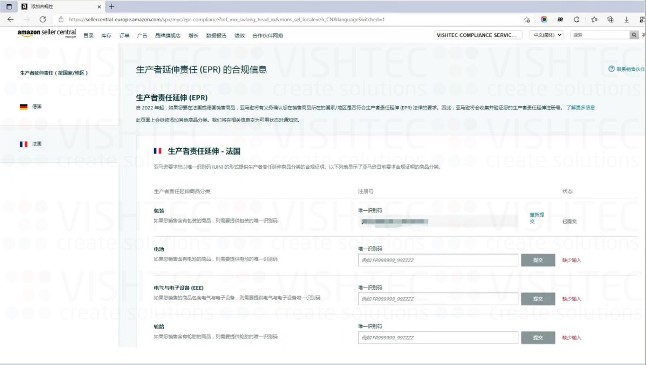View site information lock icon
Viewport: 646px width, 365px height.
click(61, 19)
